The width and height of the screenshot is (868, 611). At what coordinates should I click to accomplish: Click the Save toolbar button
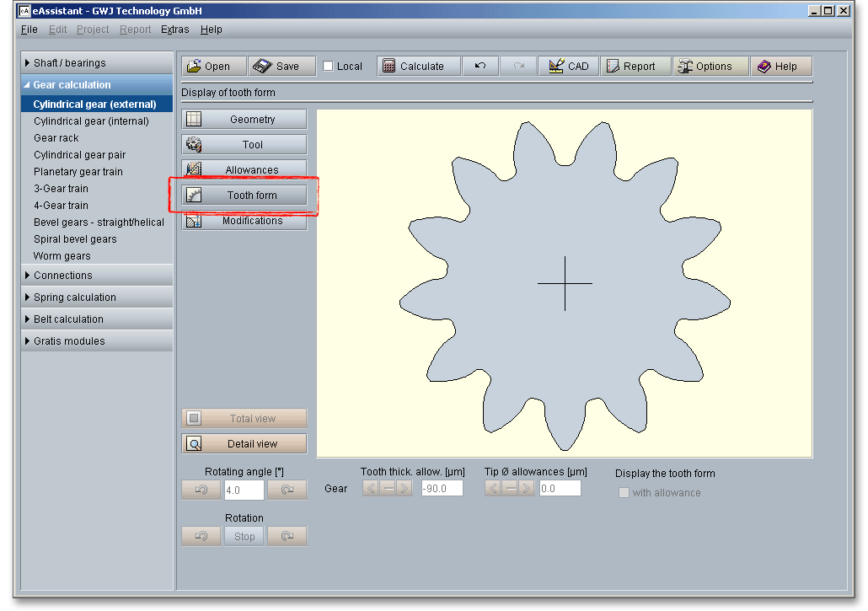click(x=281, y=67)
